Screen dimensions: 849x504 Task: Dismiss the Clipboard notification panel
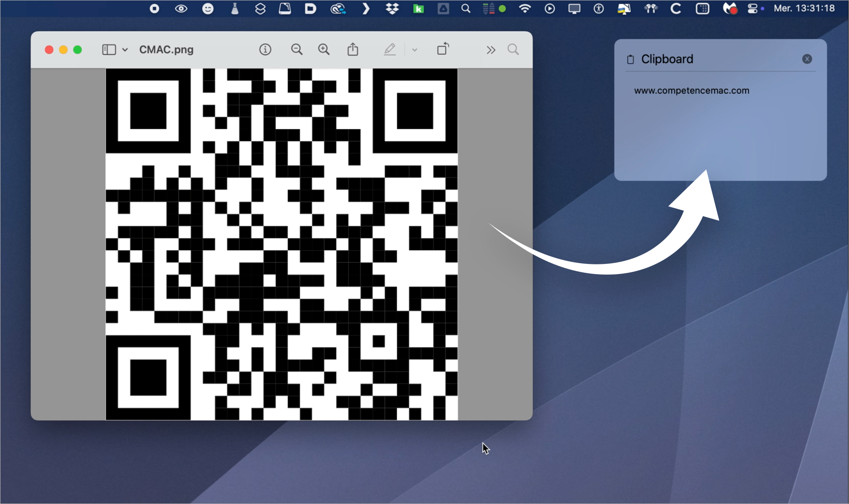(x=807, y=59)
